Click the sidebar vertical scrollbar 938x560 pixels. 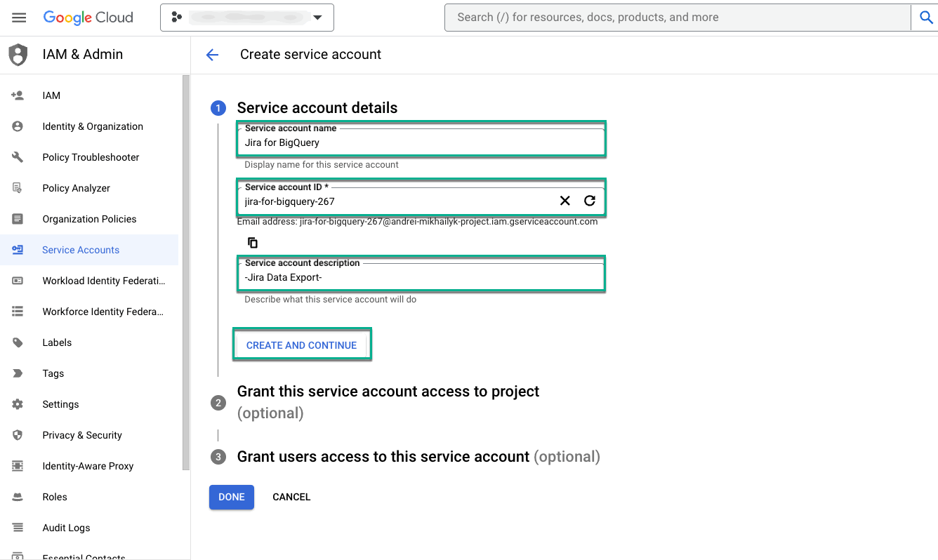[186, 272]
